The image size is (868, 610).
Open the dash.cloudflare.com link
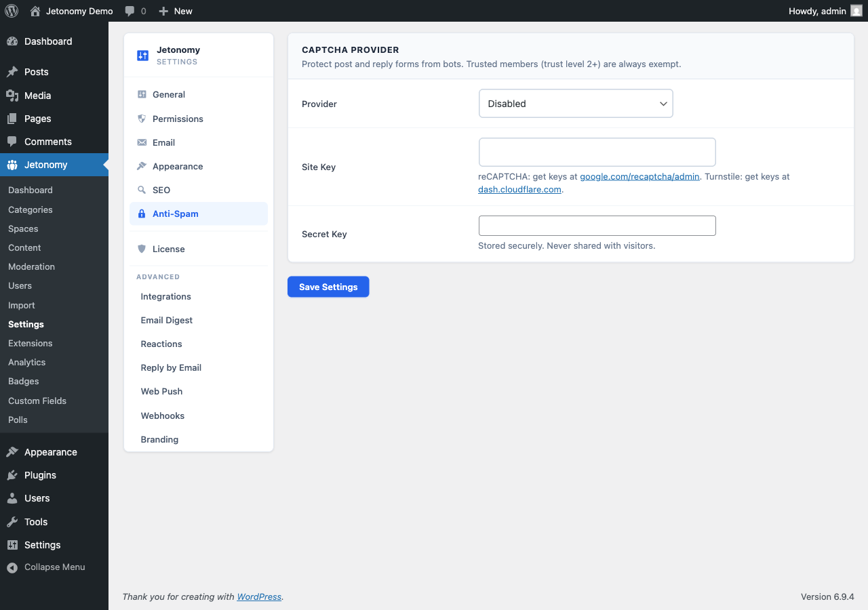[519, 189]
